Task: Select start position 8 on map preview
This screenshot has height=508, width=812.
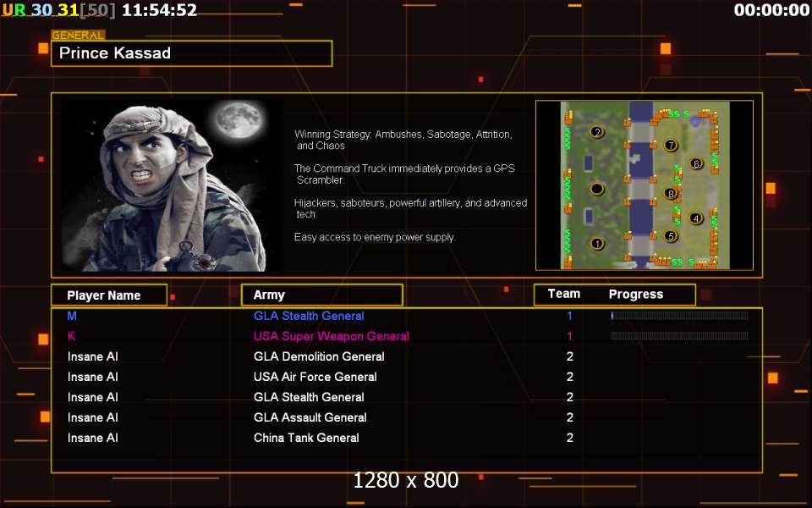Action: [671, 193]
